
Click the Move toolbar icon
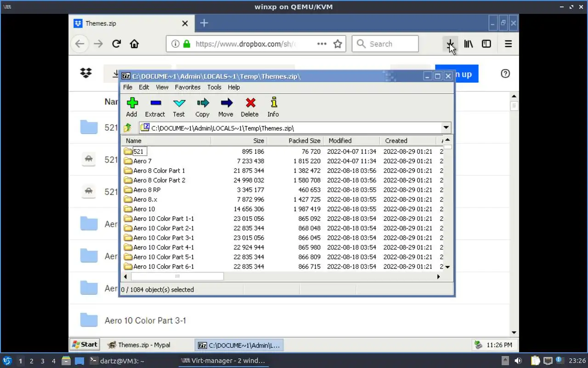(x=226, y=107)
